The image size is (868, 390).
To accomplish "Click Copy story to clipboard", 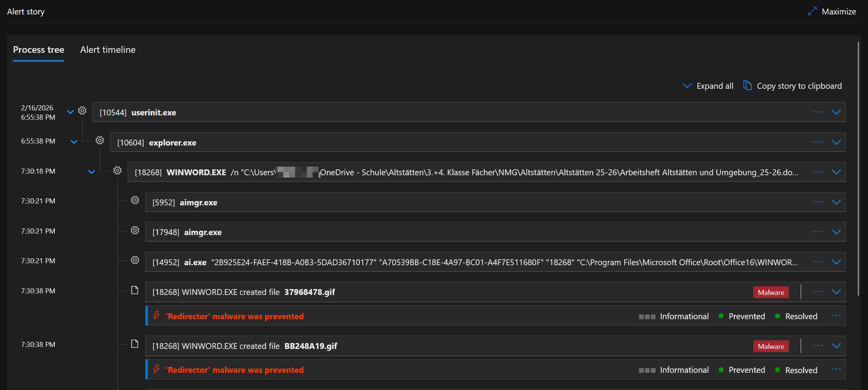I will (793, 86).
